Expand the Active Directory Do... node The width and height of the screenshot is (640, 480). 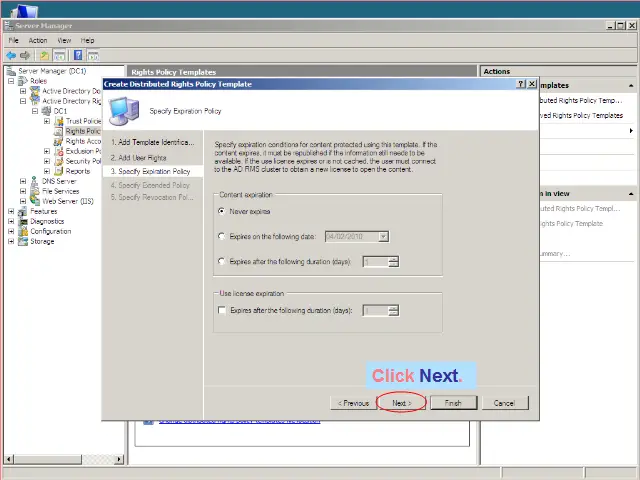(23, 91)
